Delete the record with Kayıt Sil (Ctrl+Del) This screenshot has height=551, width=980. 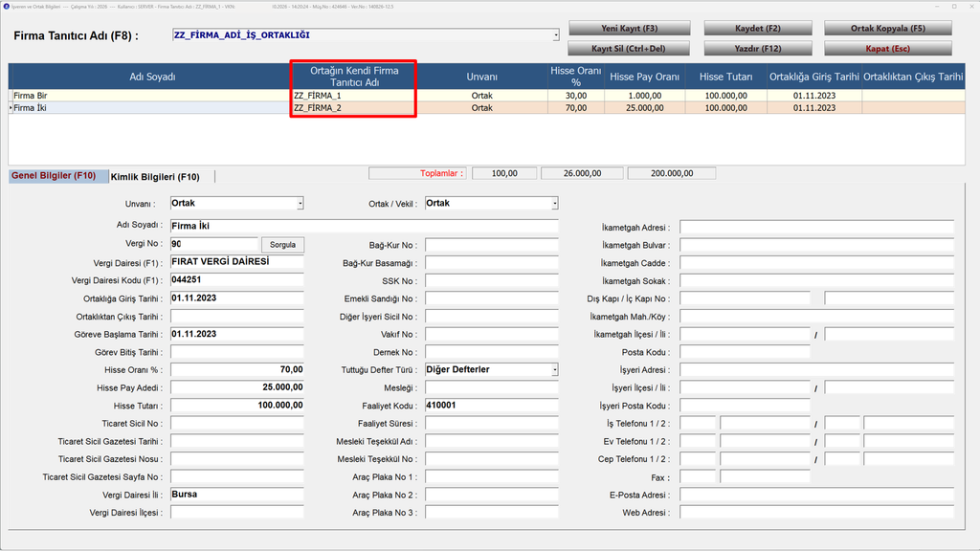tap(629, 48)
